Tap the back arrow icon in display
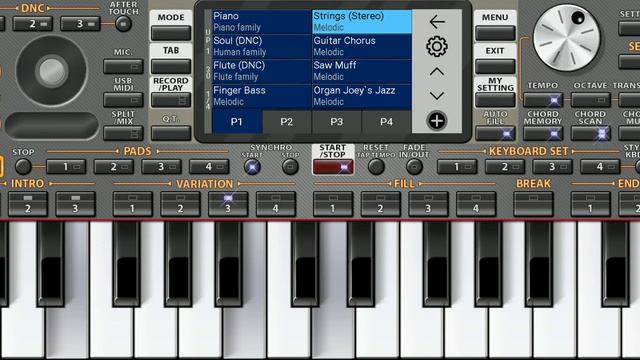The width and height of the screenshot is (640, 360). [x=437, y=22]
